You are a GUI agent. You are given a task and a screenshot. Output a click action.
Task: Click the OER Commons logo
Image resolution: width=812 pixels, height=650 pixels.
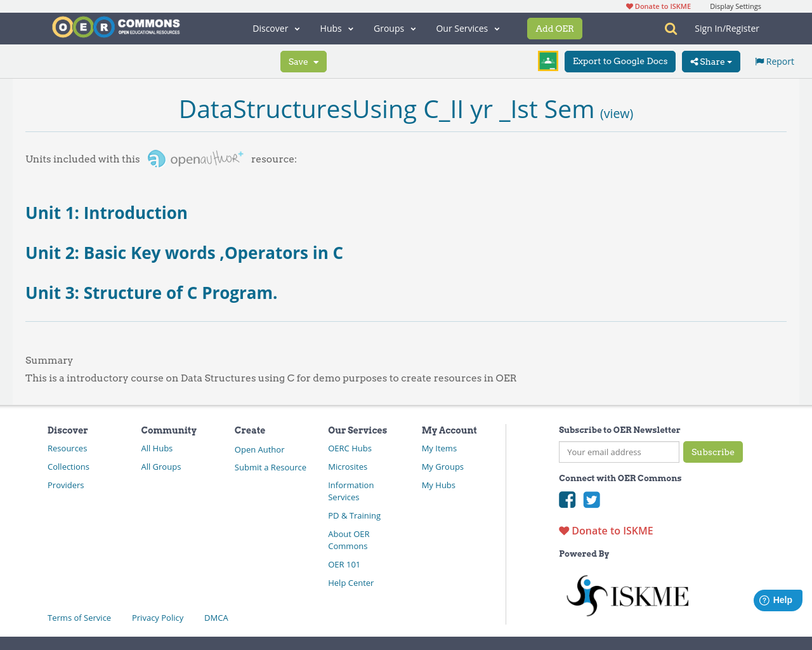pos(116,27)
